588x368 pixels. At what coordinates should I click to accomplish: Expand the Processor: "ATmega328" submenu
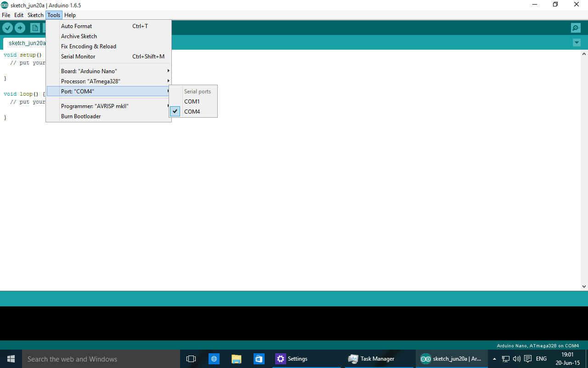point(109,81)
